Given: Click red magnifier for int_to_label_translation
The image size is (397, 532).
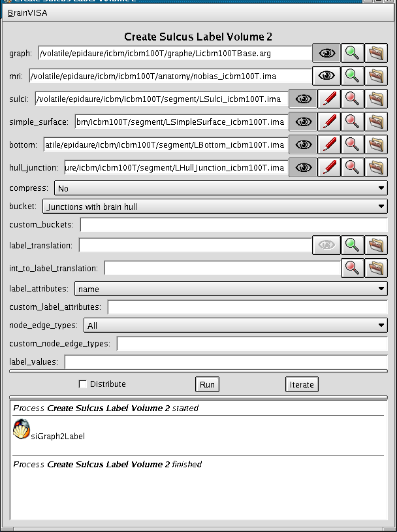Looking at the screenshot, I should 352,268.
